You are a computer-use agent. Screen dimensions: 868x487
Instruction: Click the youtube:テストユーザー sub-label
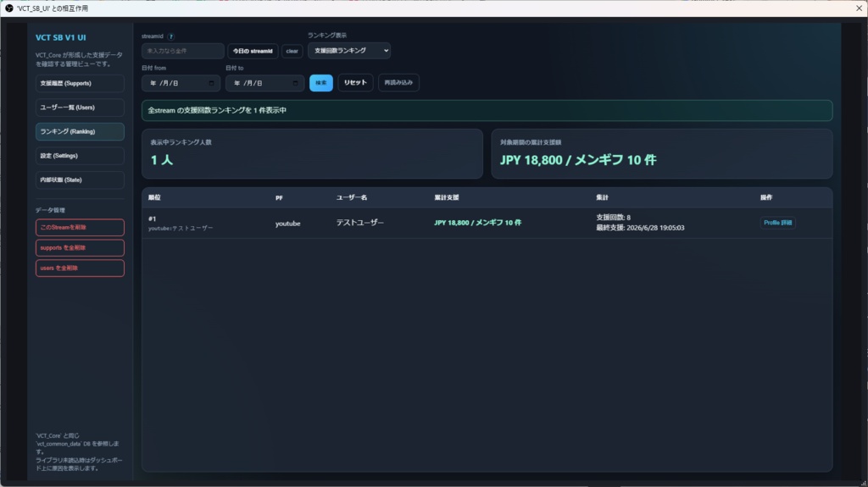(x=181, y=228)
